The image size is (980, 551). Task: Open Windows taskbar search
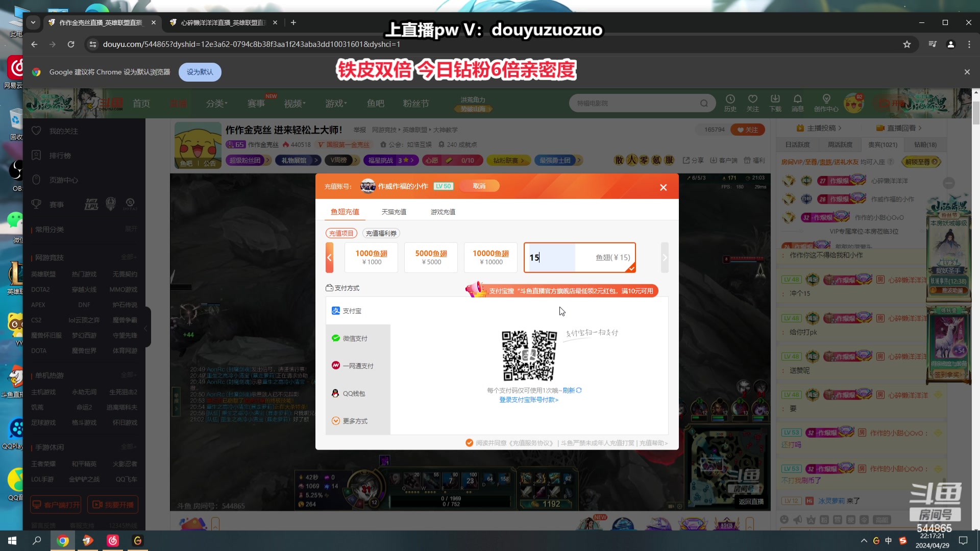(x=37, y=541)
